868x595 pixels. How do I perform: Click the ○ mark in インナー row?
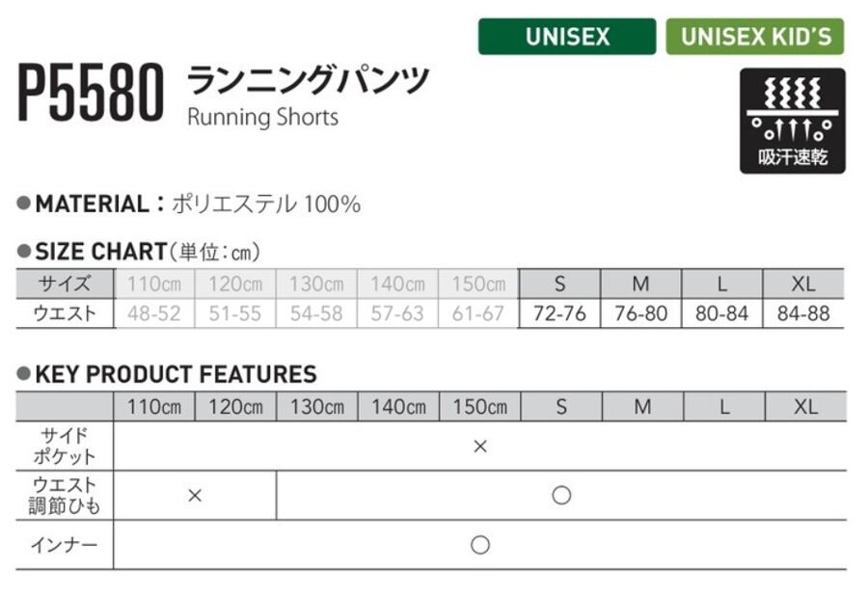480,545
